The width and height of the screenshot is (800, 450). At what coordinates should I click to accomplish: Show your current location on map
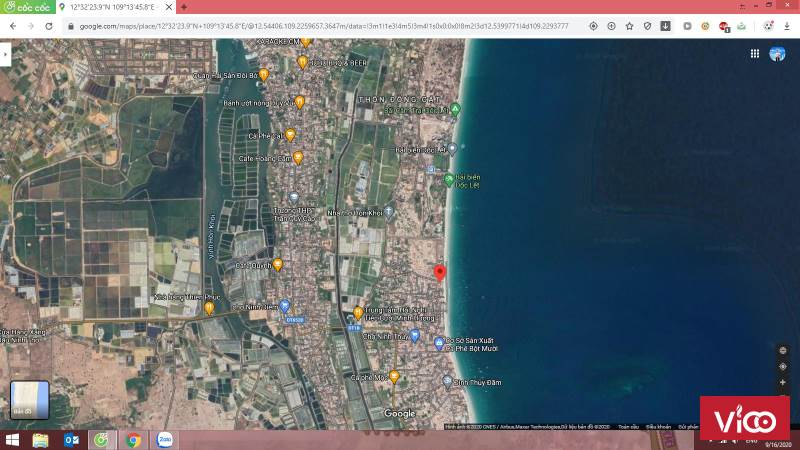point(782,367)
